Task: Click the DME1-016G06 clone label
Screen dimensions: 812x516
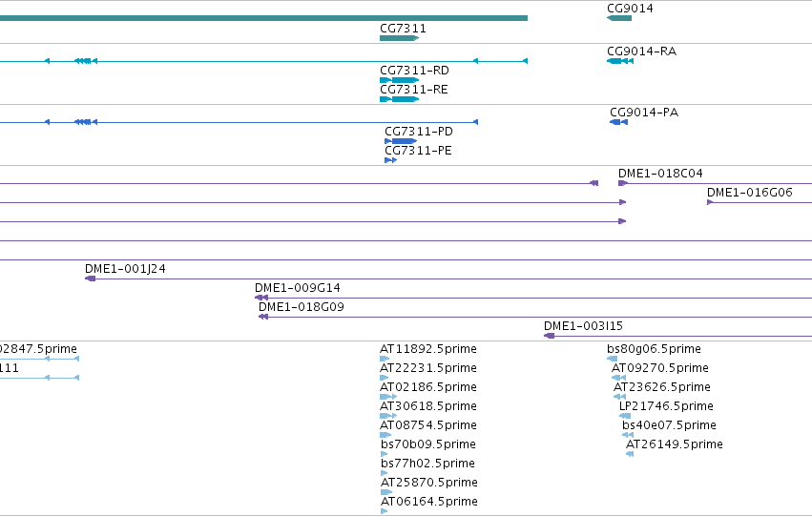Action: pyautogui.click(x=749, y=193)
